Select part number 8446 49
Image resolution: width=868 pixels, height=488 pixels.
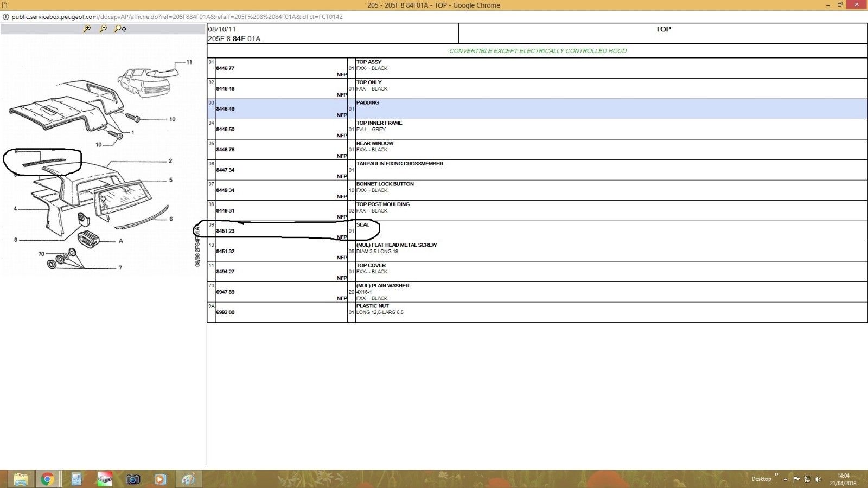tap(225, 109)
